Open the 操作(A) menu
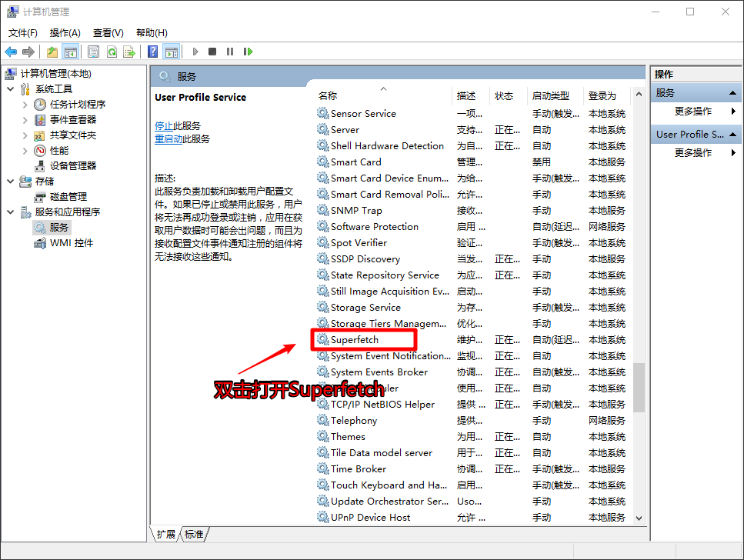The height and width of the screenshot is (560, 744). pyautogui.click(x=65, y=32)
